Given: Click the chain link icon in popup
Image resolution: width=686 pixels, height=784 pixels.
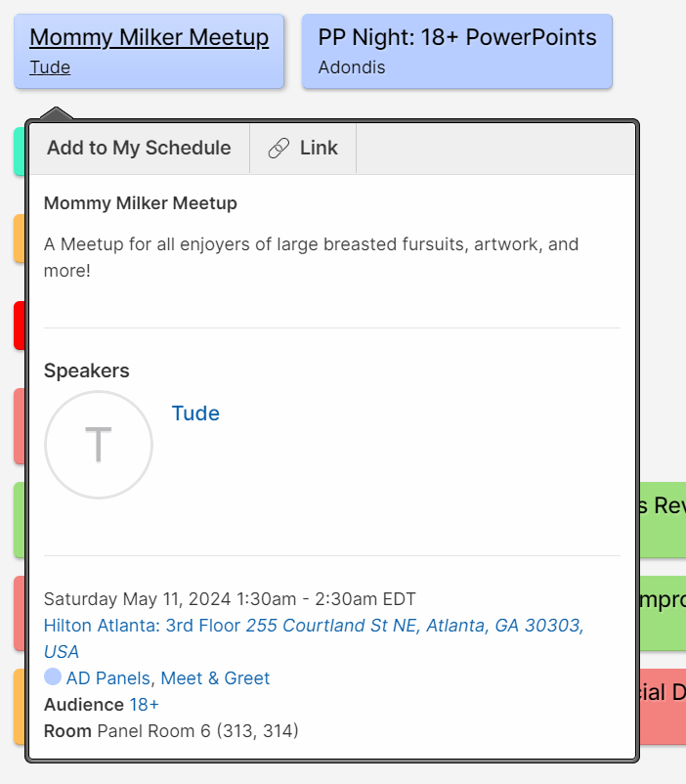Looking at the screenshot, I should pos(279,149).
